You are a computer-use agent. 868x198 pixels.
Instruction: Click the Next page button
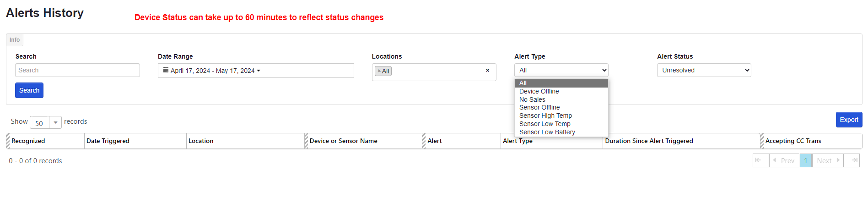pos(828,160)
